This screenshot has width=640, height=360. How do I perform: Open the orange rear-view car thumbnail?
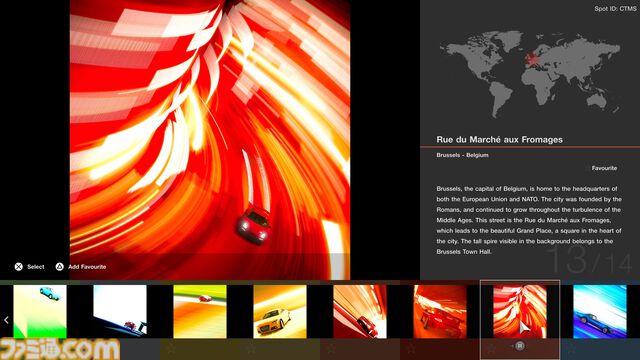(x=440, y=311)
